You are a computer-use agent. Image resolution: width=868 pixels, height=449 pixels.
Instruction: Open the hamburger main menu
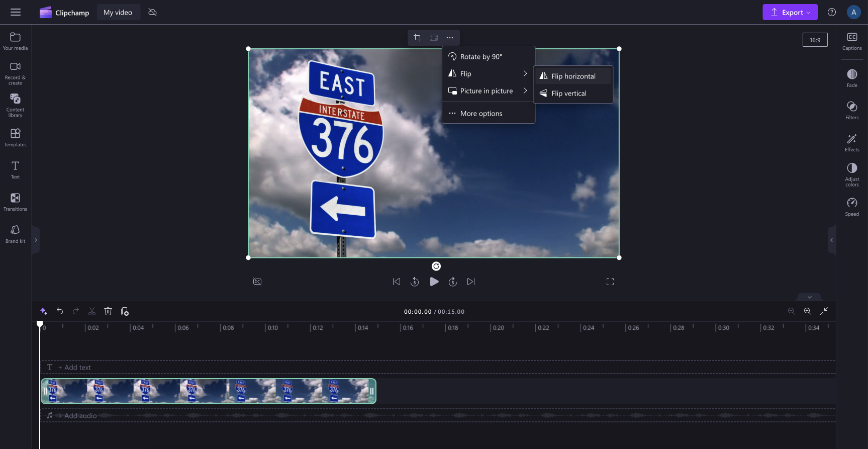[x=16, y=12]
